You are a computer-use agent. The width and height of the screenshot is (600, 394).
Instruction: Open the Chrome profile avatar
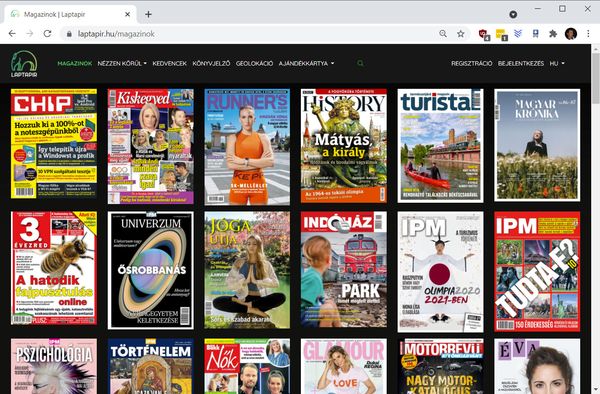coord(571,34)
